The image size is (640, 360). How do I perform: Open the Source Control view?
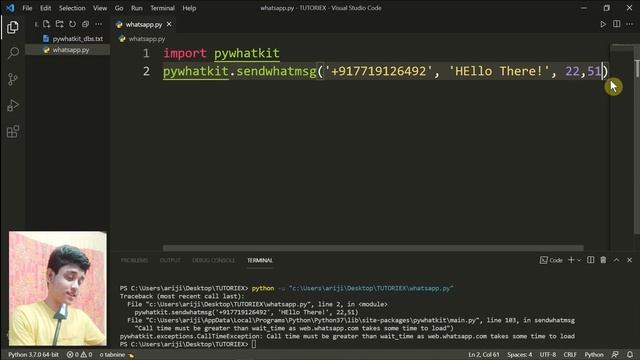pyautogui.click(x=13, y=79)
